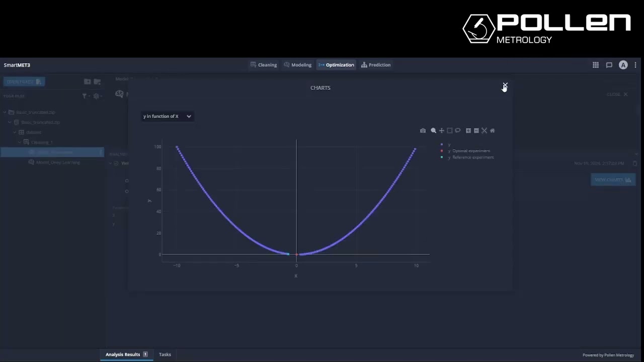The width and height of the screenshot is (644, 362).
Task: Select the highlighted model tree row
Action: tap(51, 152)
